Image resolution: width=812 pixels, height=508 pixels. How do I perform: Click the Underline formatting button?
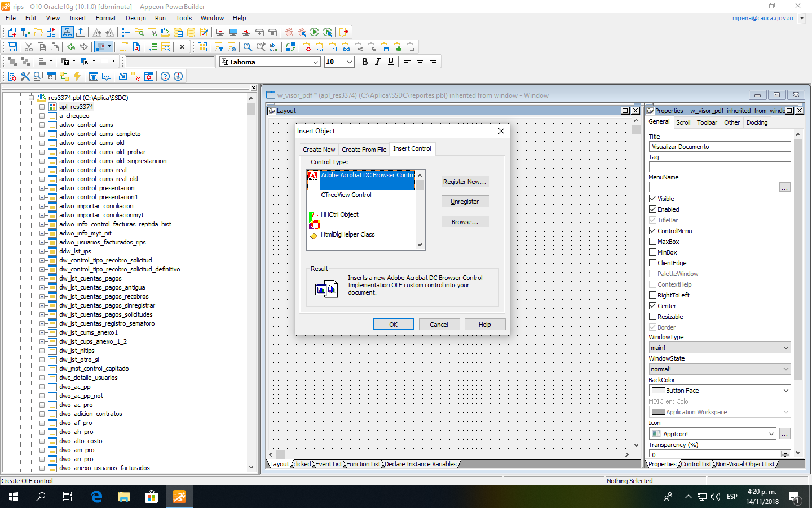click(391, 62)
